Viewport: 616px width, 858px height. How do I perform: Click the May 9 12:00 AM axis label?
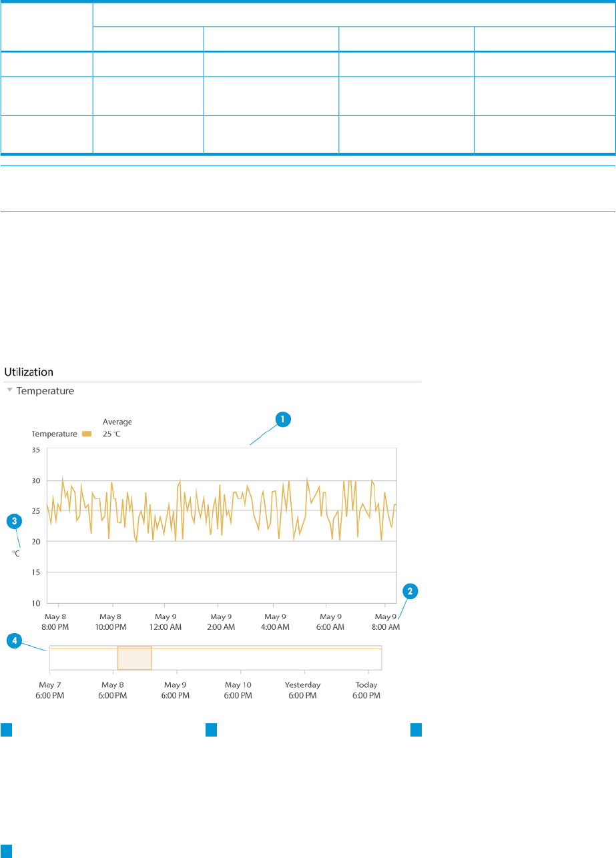pos(165,622)
